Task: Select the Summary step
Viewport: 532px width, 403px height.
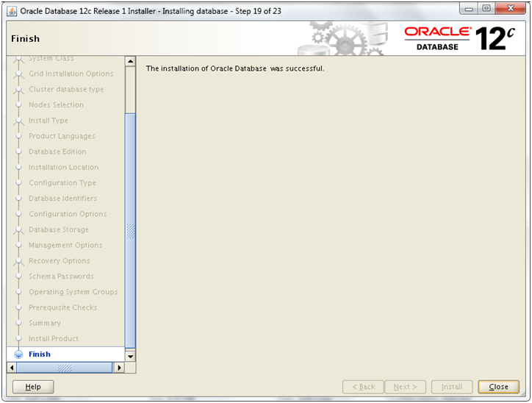Action: pos(45,323)
